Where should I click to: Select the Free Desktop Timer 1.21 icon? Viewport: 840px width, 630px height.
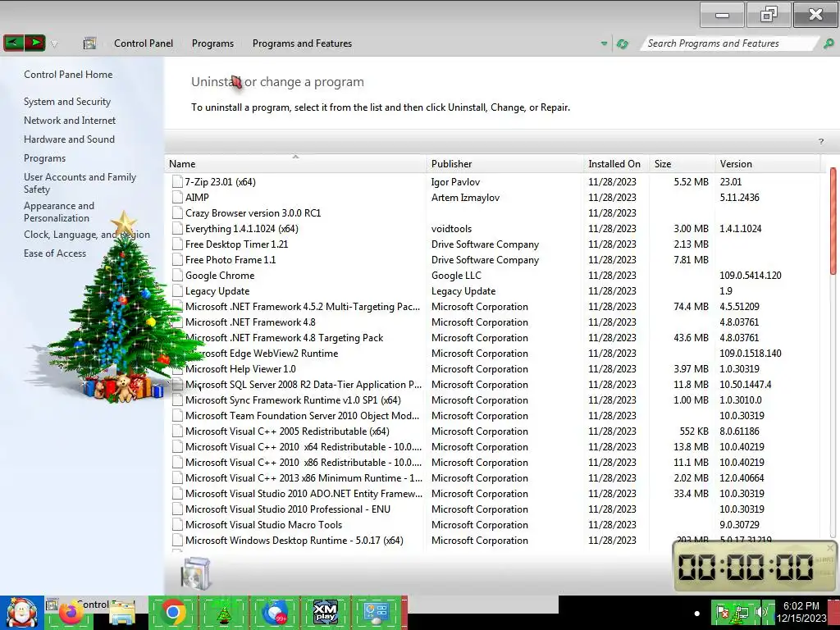(x=177, y=244)
